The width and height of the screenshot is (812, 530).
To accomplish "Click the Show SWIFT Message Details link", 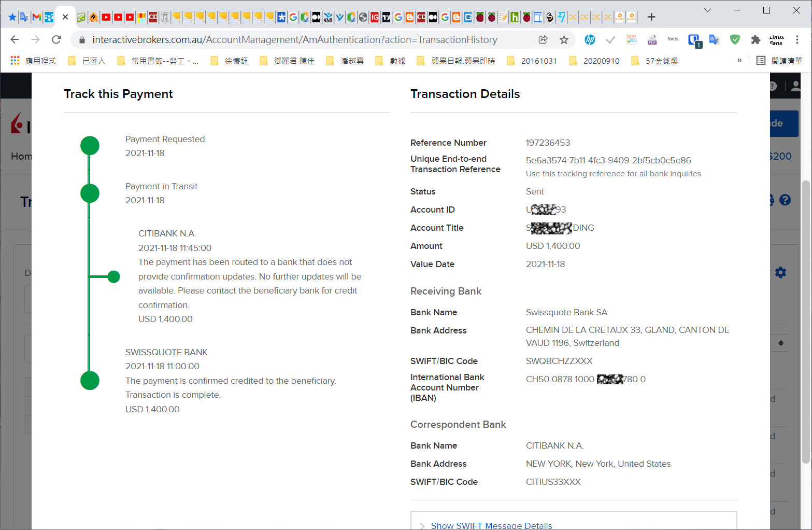I will tap(491, 525).
